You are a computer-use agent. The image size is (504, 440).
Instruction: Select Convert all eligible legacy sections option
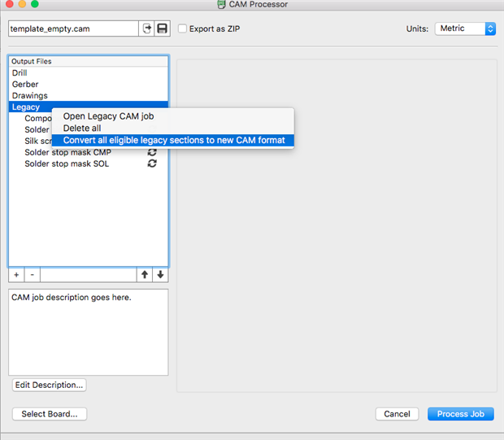click(x=173, y=140)
